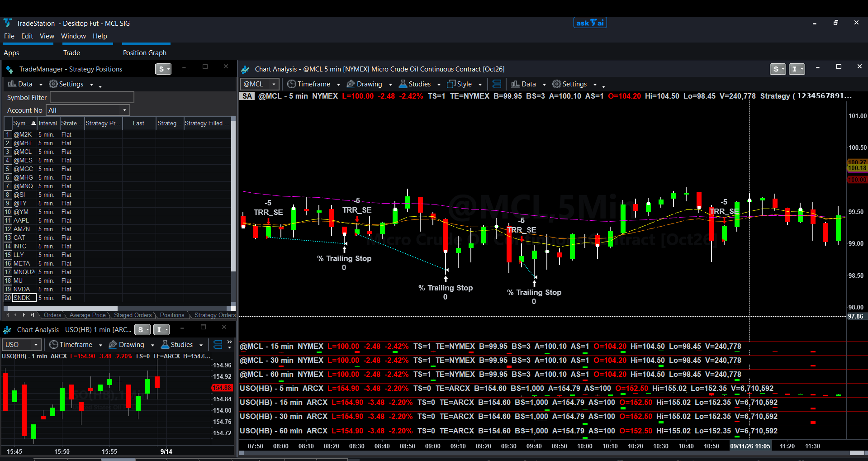Screen dimensions: 868x461
Task: Toggle the S symbol link on TradeManager
Action: click(163, 69)
